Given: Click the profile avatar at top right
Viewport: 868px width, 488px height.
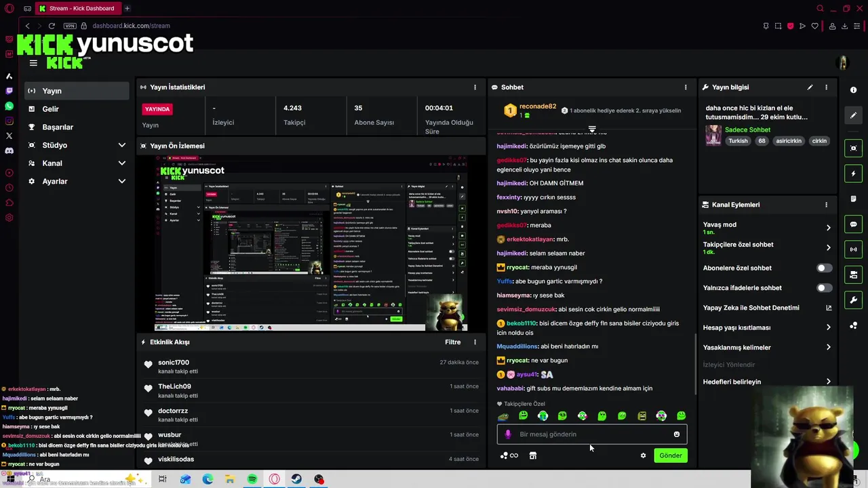Looking at the screenshot, I should click(x=843, y=63).
